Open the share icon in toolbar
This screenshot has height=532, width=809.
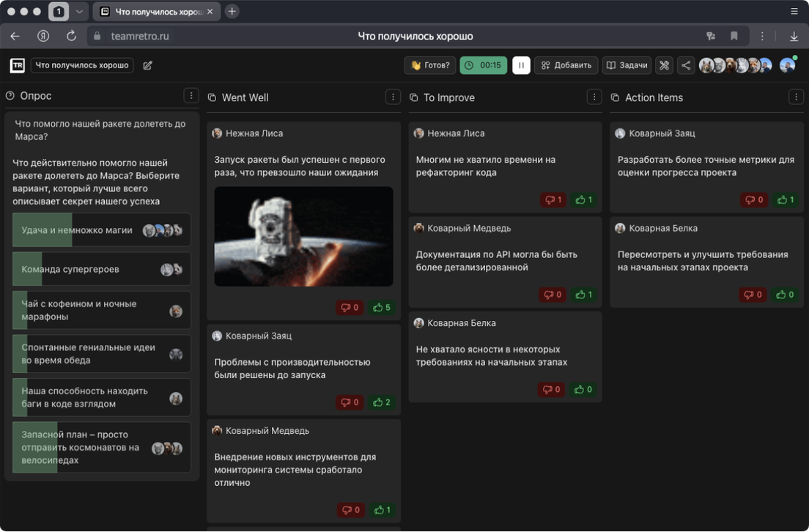(x=686, y=65)
